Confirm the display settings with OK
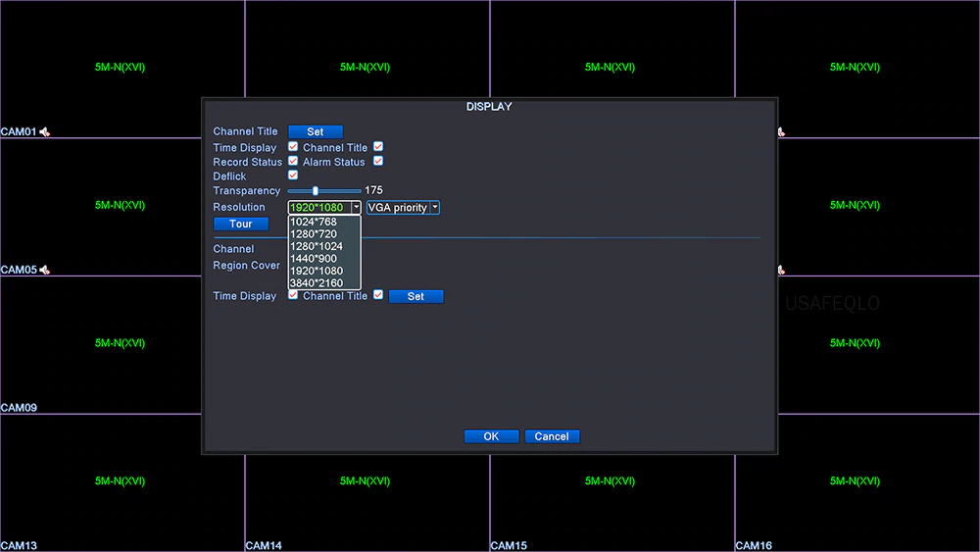 [x=491, y=436]
